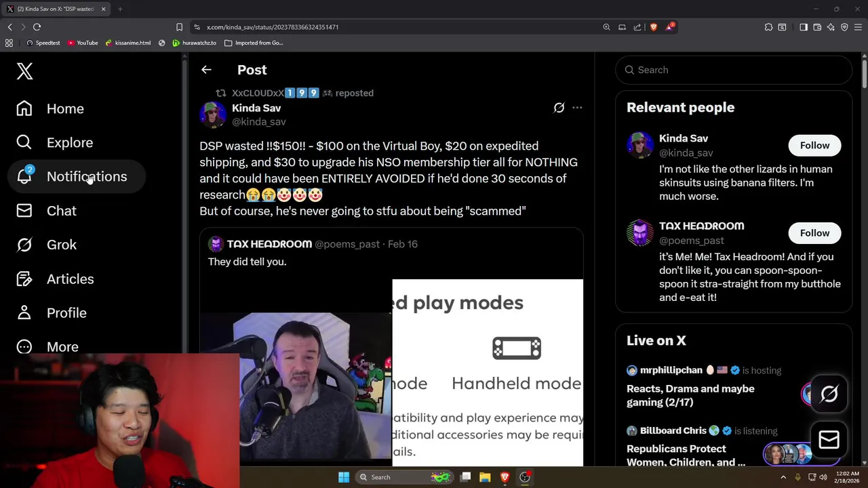Follow TAX HEADROOM in Relevant people
The height and width of the screenshot is (488, 868).
pyautogui.click(x=814, y=232)
